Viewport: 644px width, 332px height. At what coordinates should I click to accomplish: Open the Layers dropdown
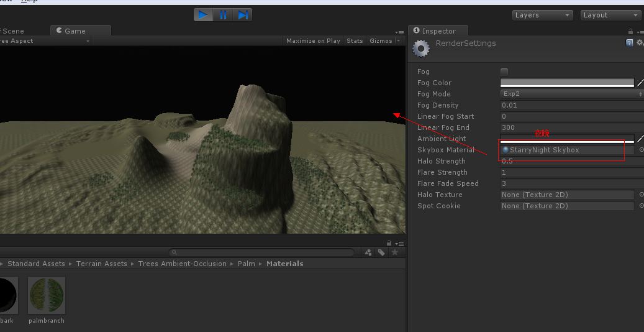542,15
